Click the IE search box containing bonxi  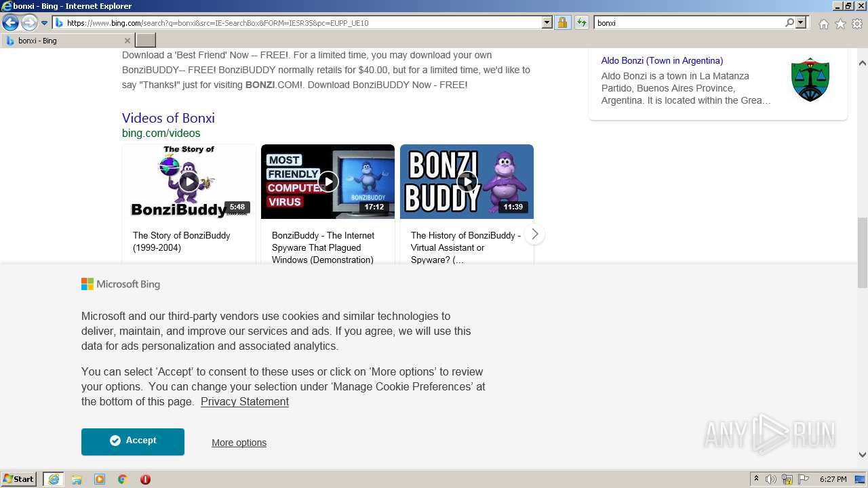688,22
